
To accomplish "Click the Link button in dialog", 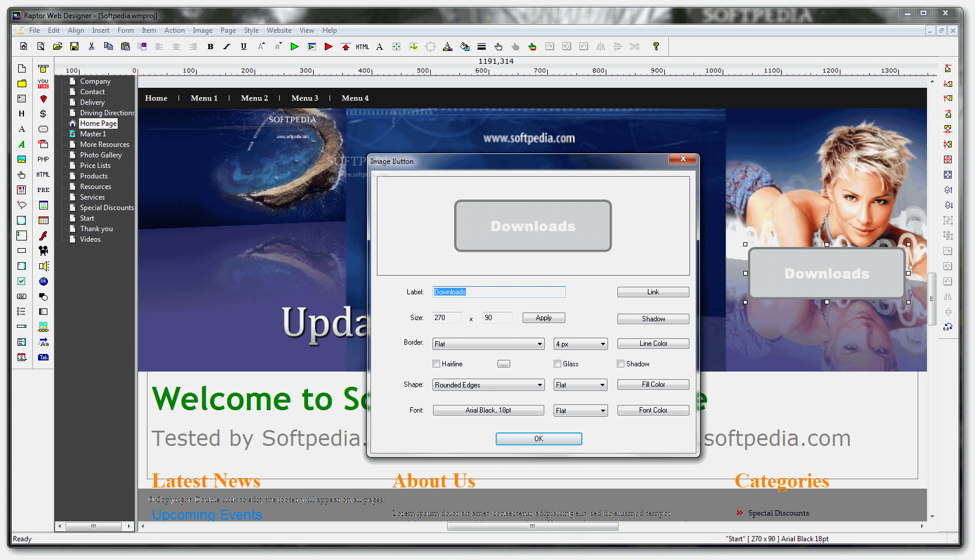I will 653,292.
